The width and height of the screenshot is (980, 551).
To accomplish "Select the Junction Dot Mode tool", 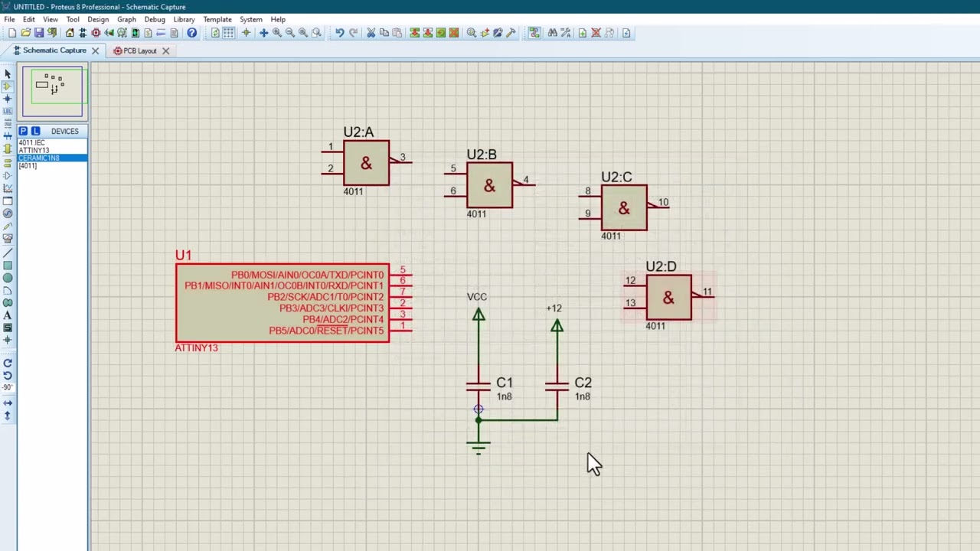I will (x=8, y=99).
